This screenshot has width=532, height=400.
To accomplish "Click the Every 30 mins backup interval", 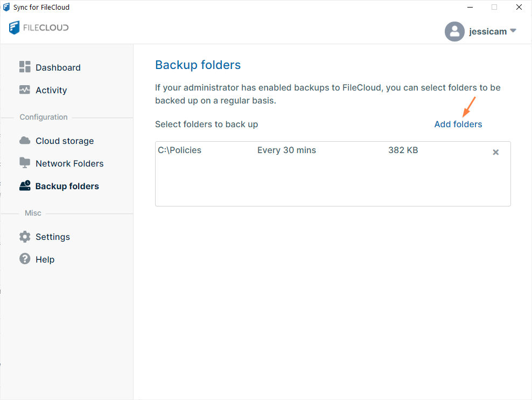I will (x=286, y=150).
